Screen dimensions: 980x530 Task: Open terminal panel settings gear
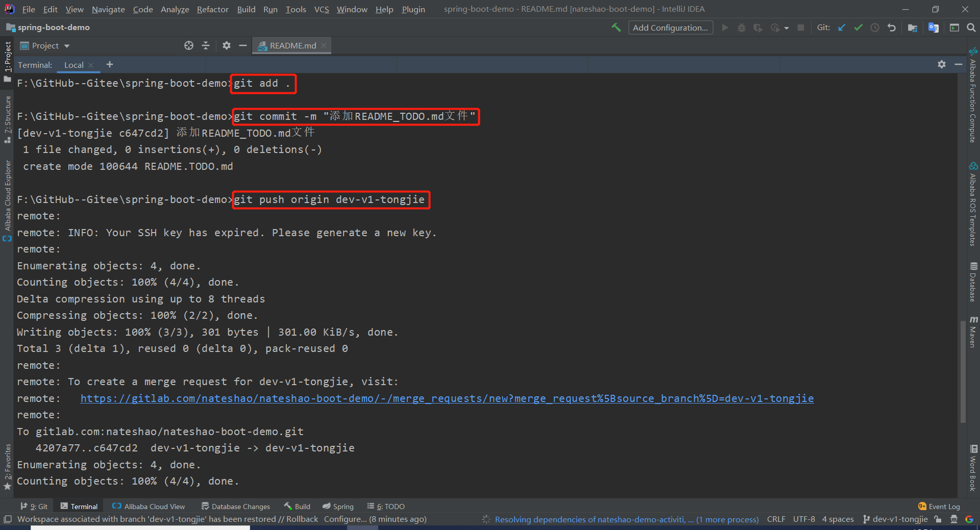942,64
